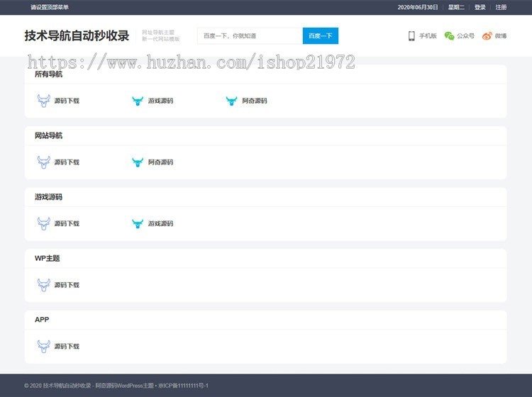532x397 pixels.
Task: Click the 登录 login link
Action: (x=480, y=7)
